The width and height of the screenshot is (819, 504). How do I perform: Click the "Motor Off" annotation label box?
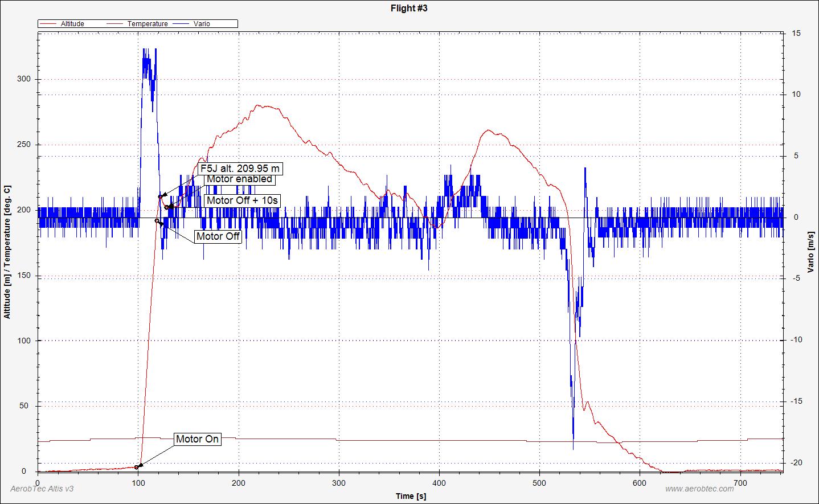coord(218,236)
